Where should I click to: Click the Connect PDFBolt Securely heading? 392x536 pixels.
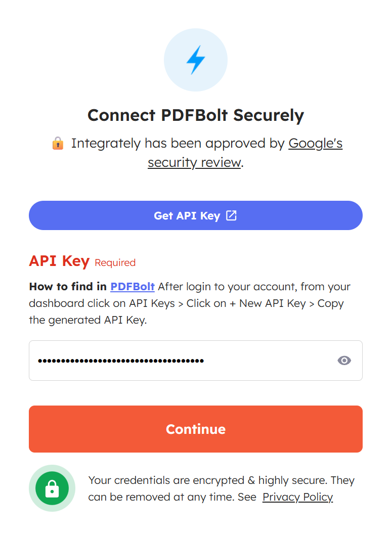click(x=196, y=115)
